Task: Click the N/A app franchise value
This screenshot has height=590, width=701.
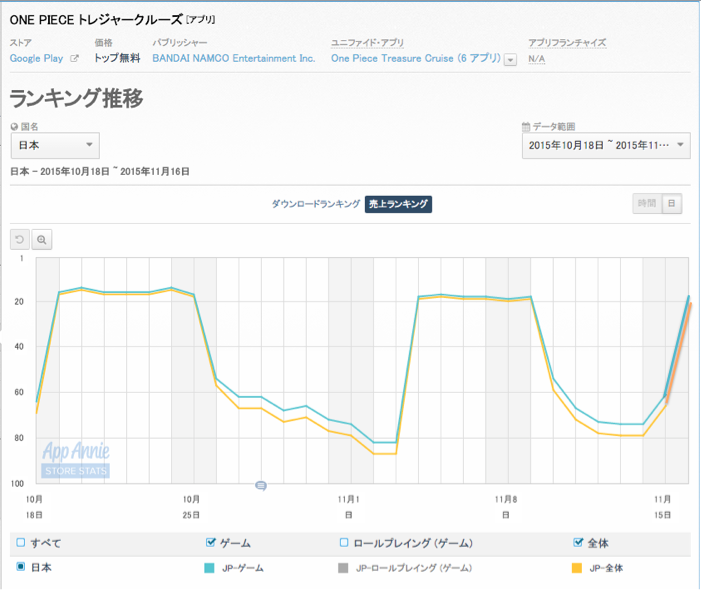Action: pyautogui.click(x=536, y=59)
